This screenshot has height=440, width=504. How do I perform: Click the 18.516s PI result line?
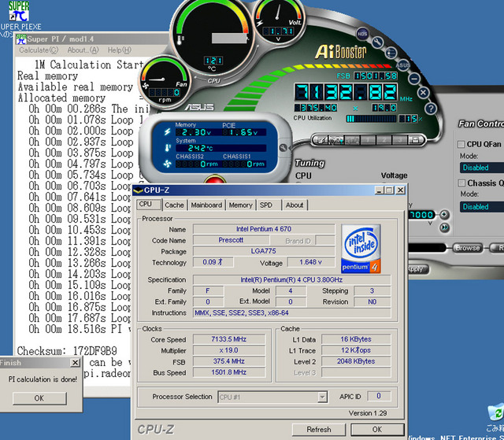point(80,329)
